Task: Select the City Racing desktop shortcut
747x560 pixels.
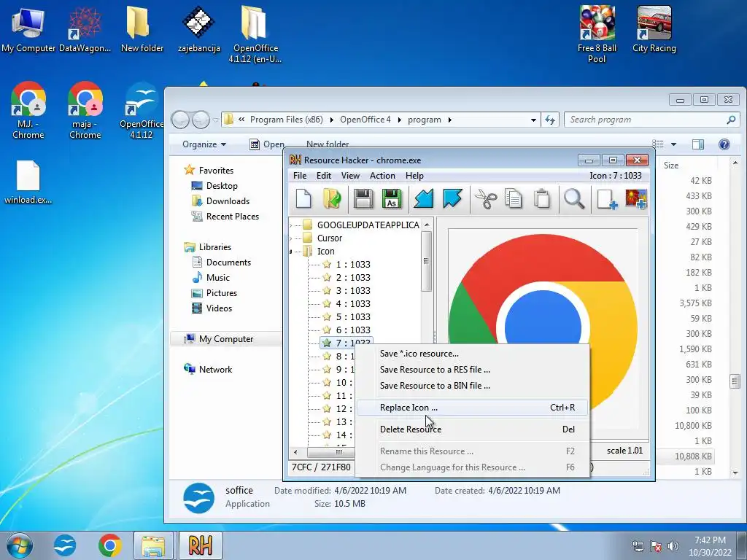Action: 654,29
